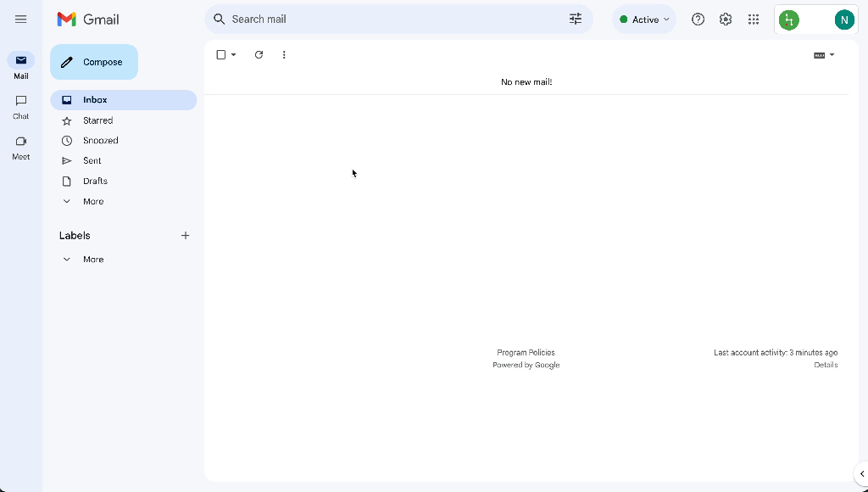Open the main menu hamburger icon

[x=21, y=19]
